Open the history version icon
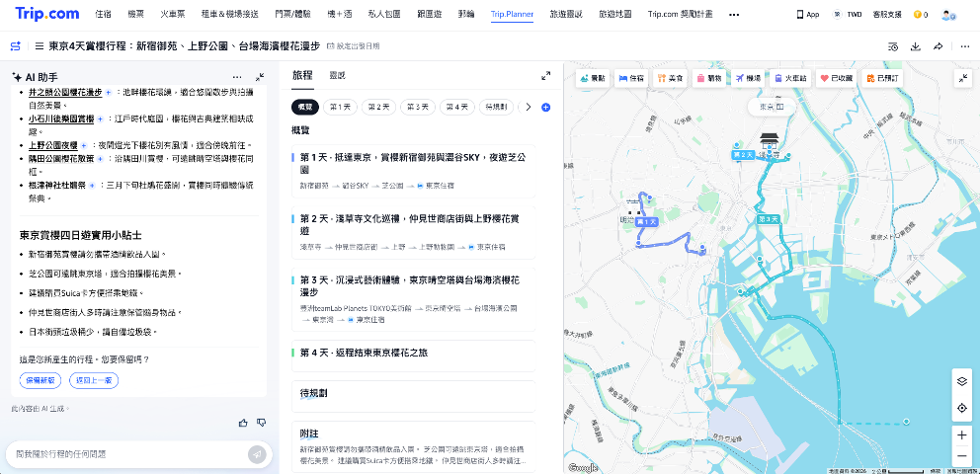980x474 pixels. pyautogui.click(x=893, y=46)
